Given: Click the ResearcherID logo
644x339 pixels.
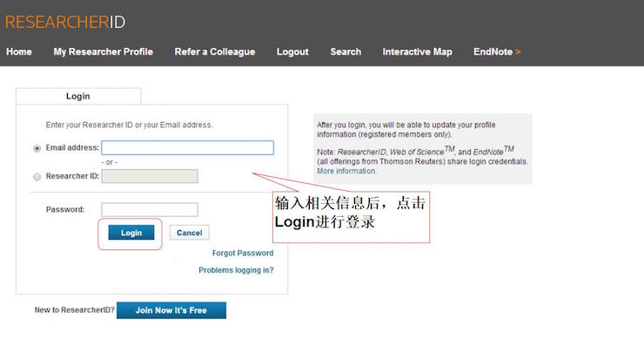Looking at the screenshot, I should [x=65, y=22].
